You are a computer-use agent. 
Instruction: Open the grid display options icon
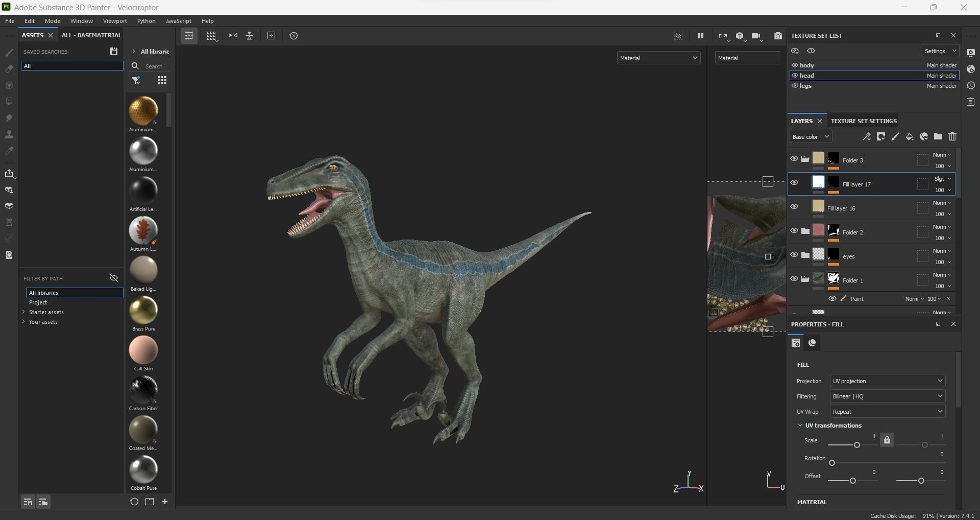pyautogui.click(x=211, y=36)
